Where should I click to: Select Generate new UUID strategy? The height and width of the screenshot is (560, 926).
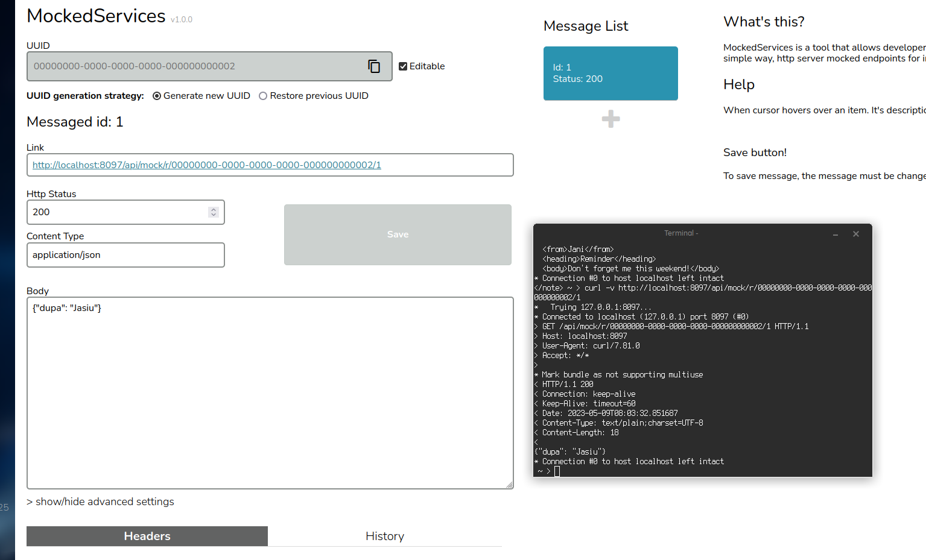click(x=157, y=96)
